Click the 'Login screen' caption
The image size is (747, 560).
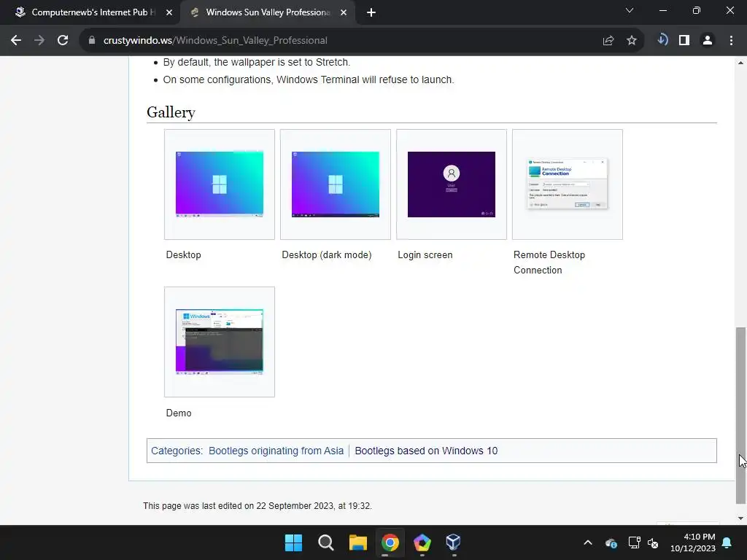coord(425,254)
